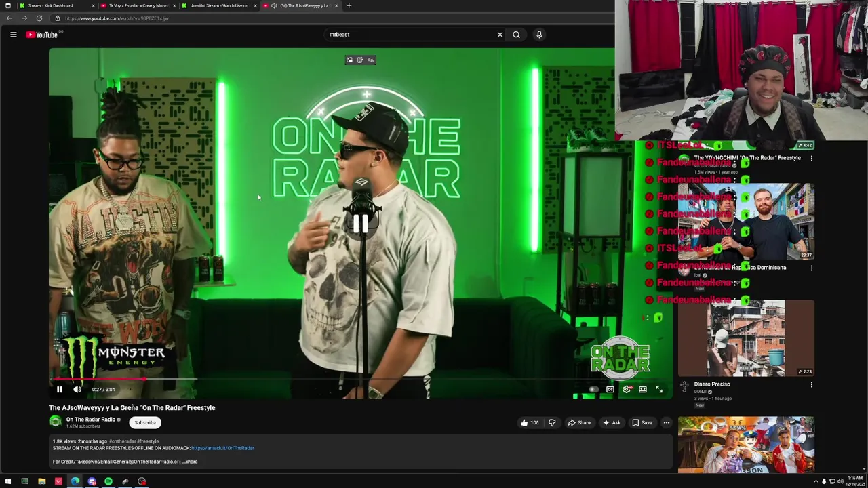Image resolution: width=868 pixels, height=488 pixels.
Task: Open Spotify from the taskbar
Action: pos(108,481)
